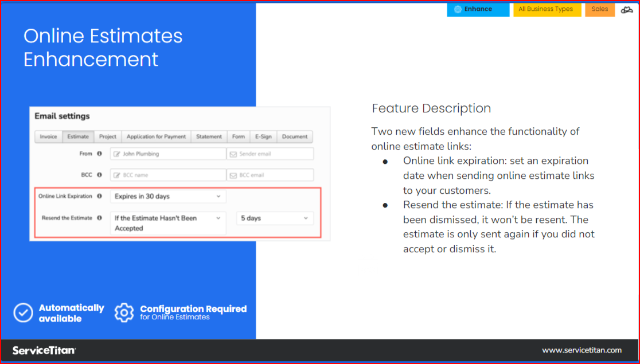Click the 'for Online Estimates' text
Viewport: 640px width, 364px height.
click(x=175, y=318)
